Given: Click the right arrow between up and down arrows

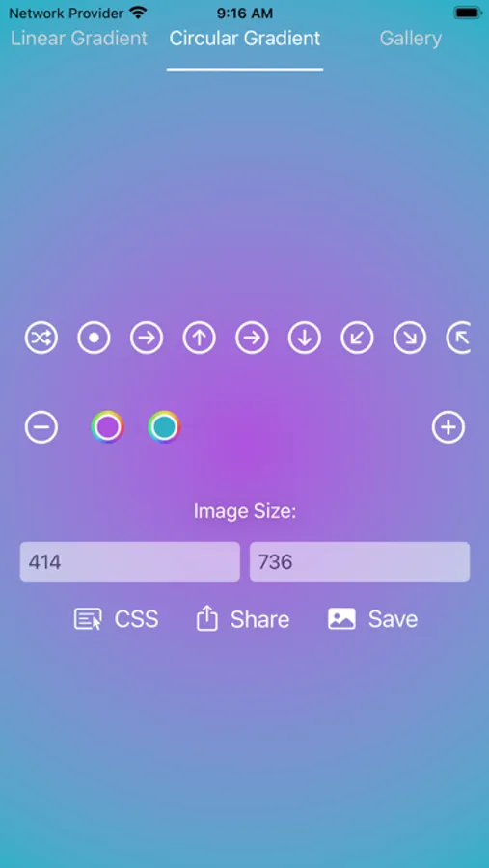Looking at the screenshot, I should coord(252,338).
